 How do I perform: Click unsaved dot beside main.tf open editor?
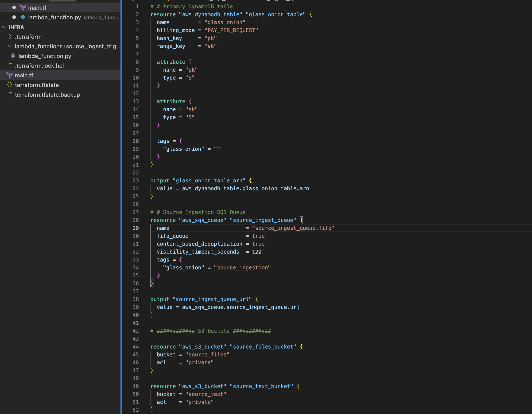tap(14, 7)
